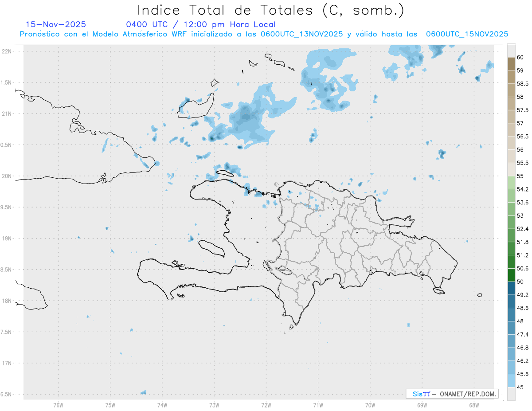
Task: Click the "51.2" value on the color scale
Action: 522,255
